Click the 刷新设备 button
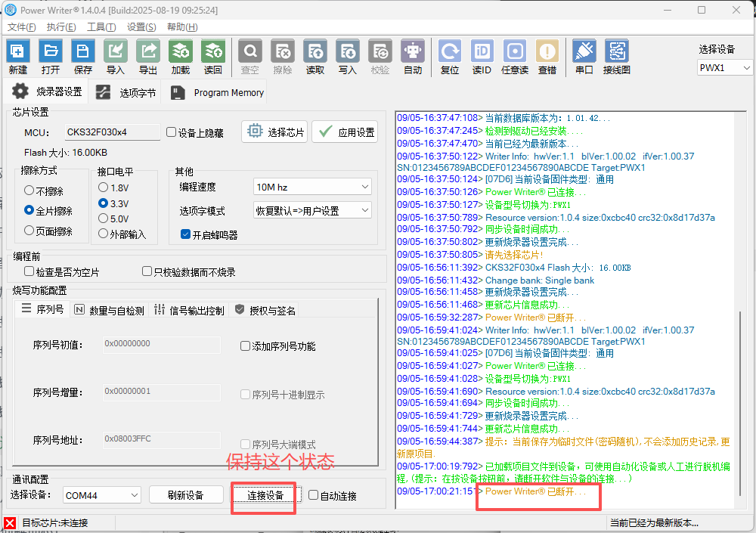The width and height of the screenshot is (756, 533). [186, 495]
